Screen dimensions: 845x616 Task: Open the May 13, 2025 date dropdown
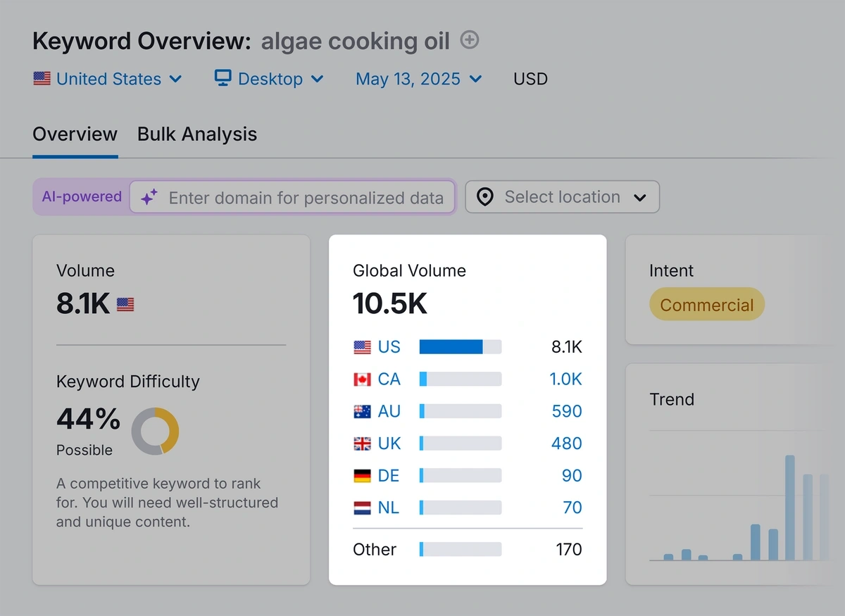pos(419,79)
